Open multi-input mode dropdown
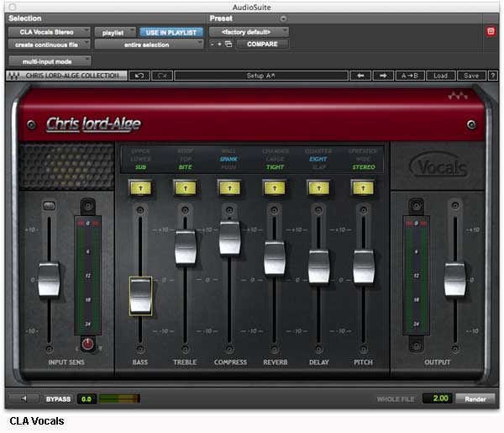Viewport: 504px width, 433px height. 50,61
